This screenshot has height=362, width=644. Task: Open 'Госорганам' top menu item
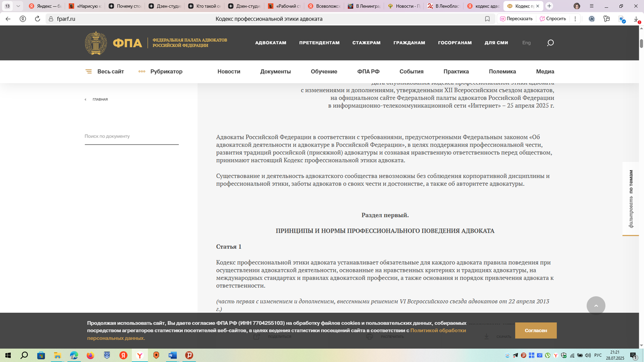tap(455, 43)
